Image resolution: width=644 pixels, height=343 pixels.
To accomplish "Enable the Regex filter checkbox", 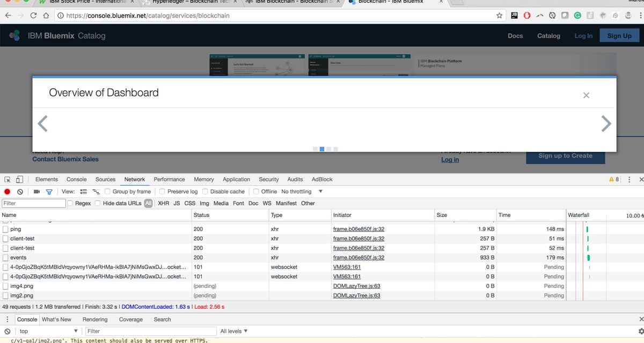I will (x=70, y=203).
